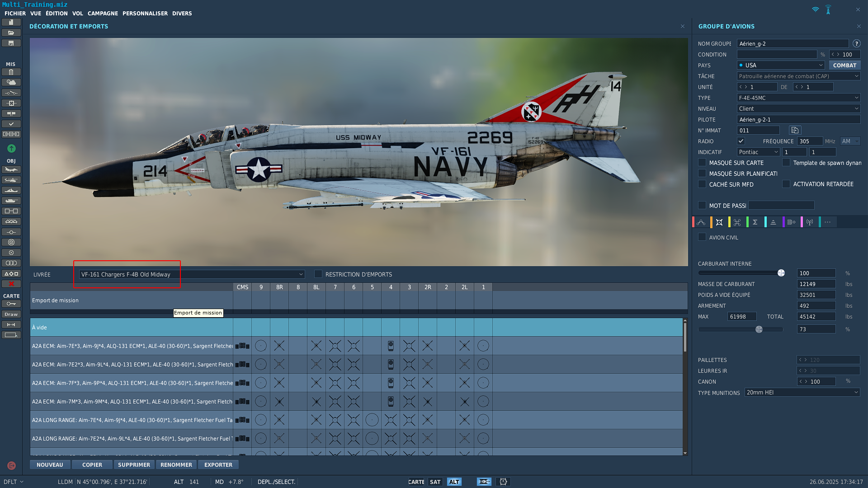868x488 pixels.
Task: Click the help question mark beside NOM GROUPE
Action: [856, 43]
